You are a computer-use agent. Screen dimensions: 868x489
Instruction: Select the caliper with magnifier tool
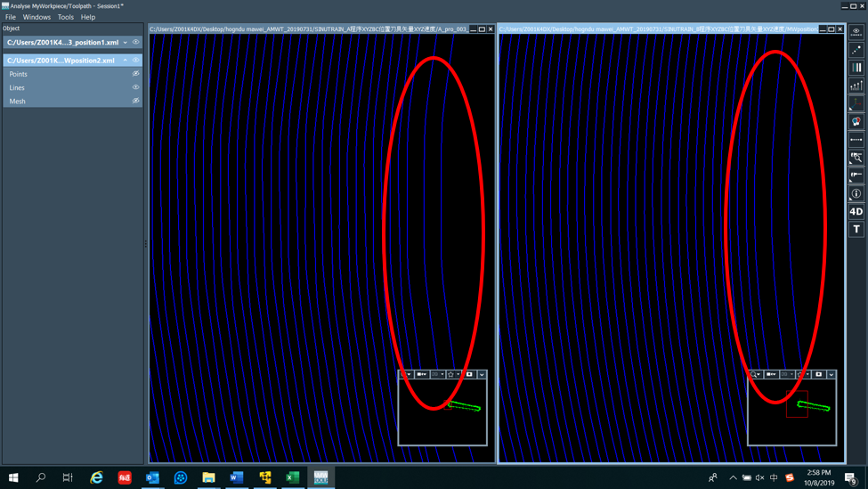(856, 158)
